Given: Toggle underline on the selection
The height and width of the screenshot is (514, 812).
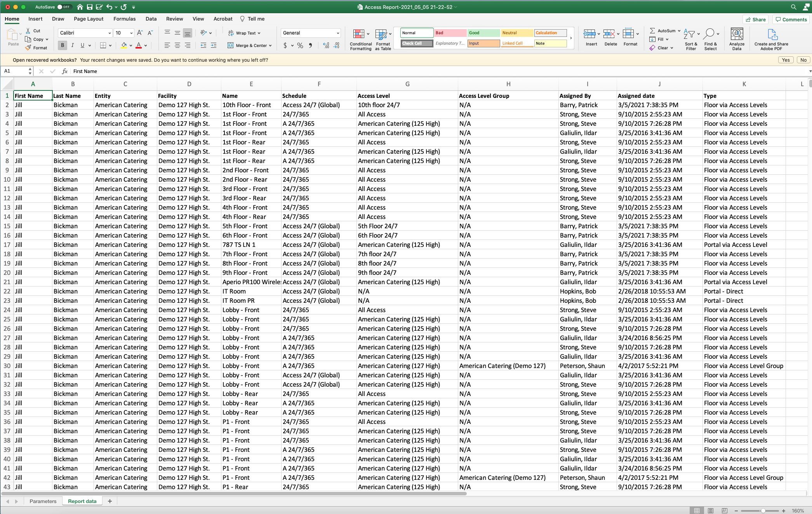Looking at the screenshot, I should (82, 45).
